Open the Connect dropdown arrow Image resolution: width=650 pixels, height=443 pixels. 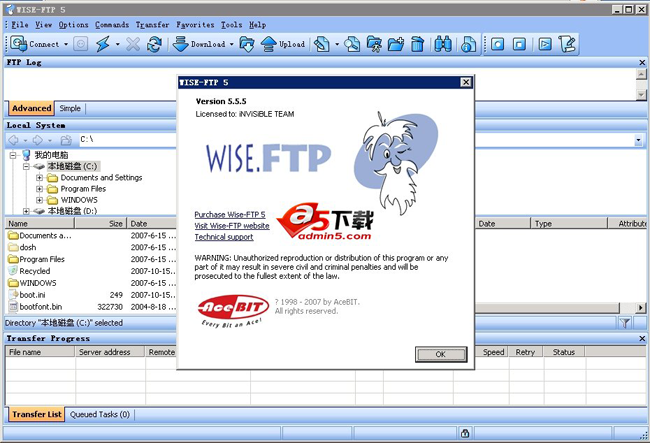tap(66, 44)
